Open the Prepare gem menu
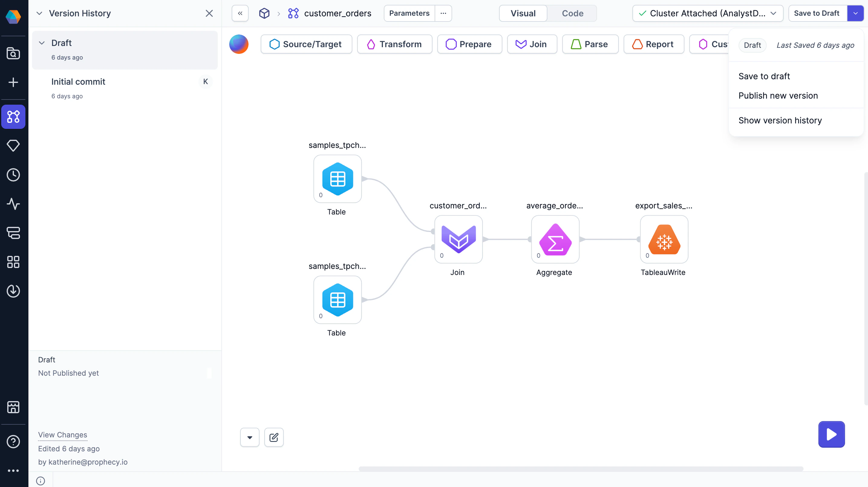 click(x=469, y=44)
